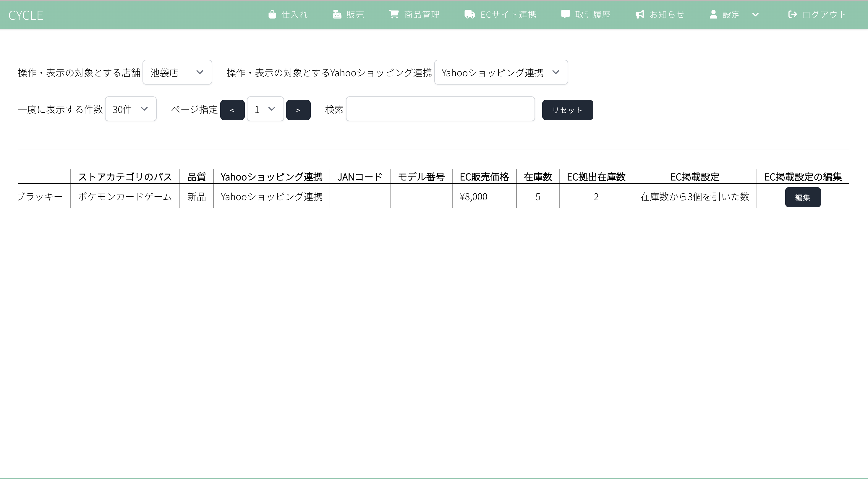The height and width of the screenshot is (479, 868).
Task: Click the shopping cart 商品管理 icon
Action: (x=394, y=14)
